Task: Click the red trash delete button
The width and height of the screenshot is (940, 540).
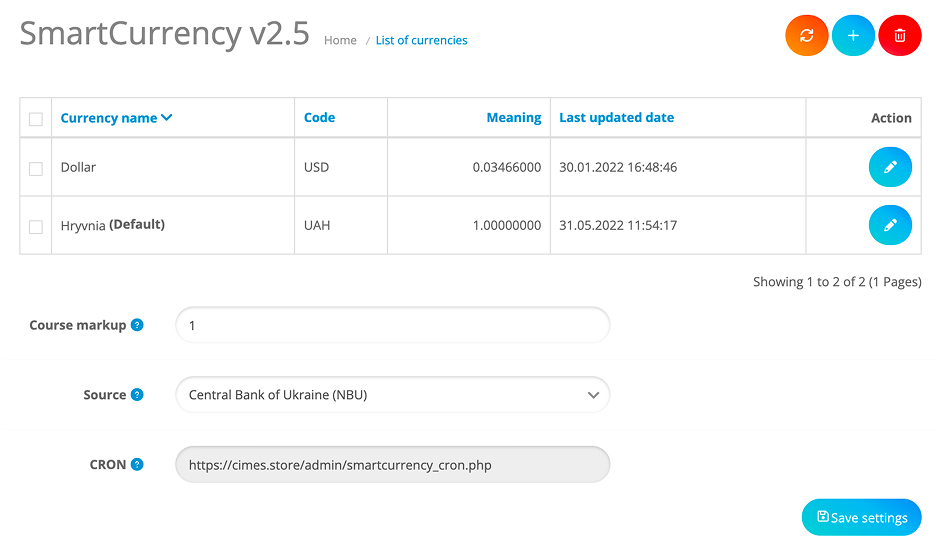Action: [899, 35]
